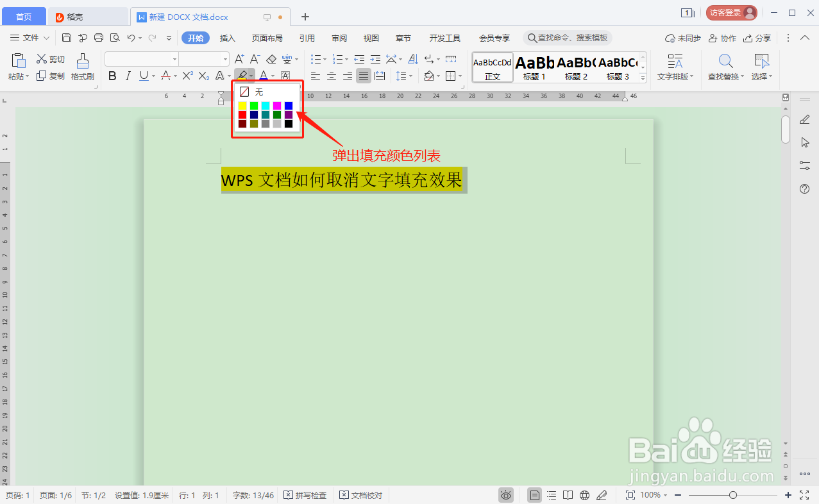Expand the highlight color dropdown arrow
819x504 pixels.
[251, 76]
